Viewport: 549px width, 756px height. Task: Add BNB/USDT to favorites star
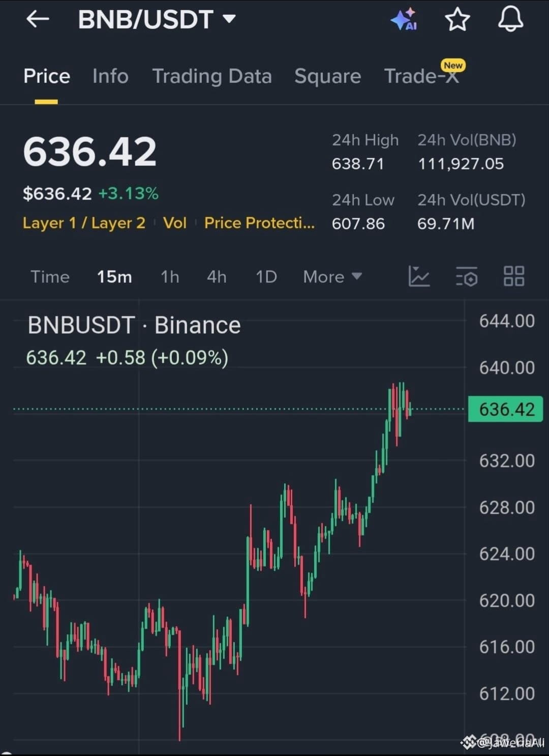pos(457,19)
